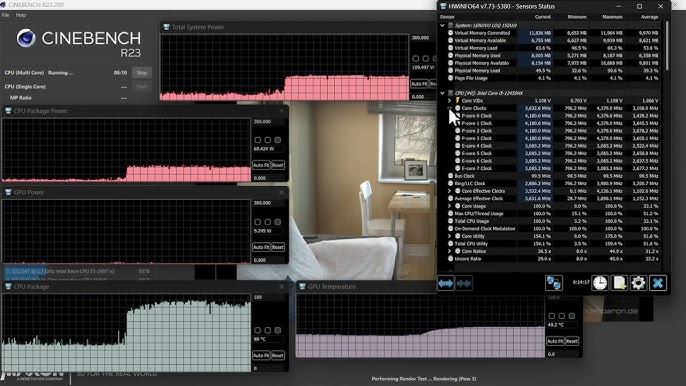Click the expand-layout double arrow icon in HWiNFO
Viewport: 686px width, 386px height.
point(445,284)
